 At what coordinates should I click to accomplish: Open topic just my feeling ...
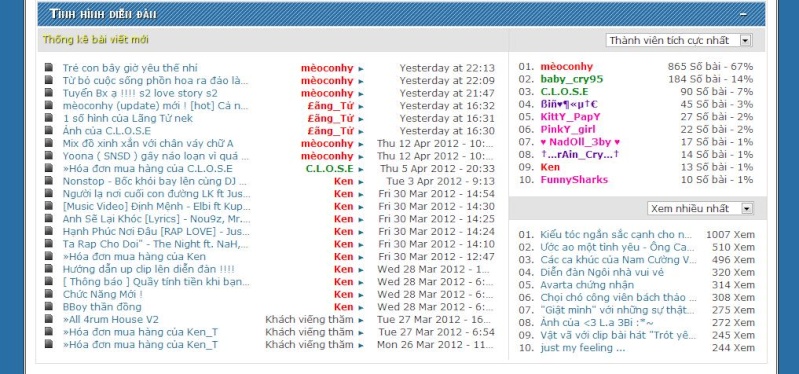click(582, 348)
